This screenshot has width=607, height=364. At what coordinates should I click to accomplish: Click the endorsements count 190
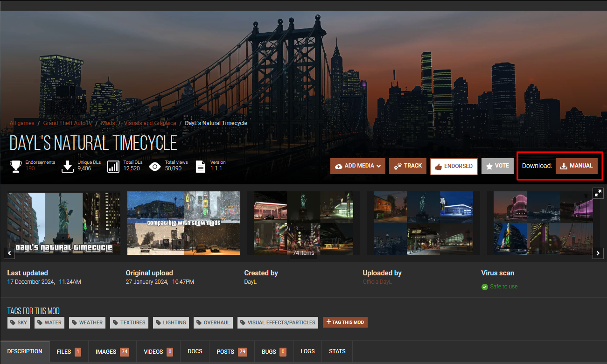[30, 168]
